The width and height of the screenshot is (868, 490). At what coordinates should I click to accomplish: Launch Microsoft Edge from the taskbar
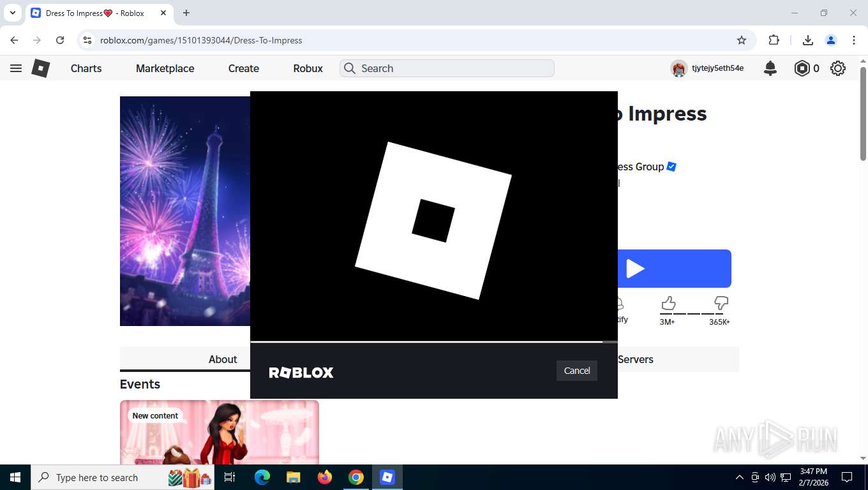[x=262, y=477]
